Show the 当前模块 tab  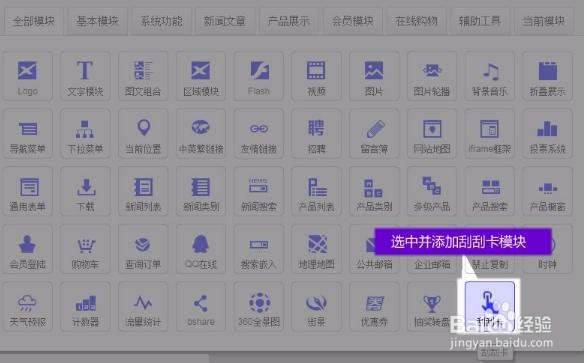(544, 21)
